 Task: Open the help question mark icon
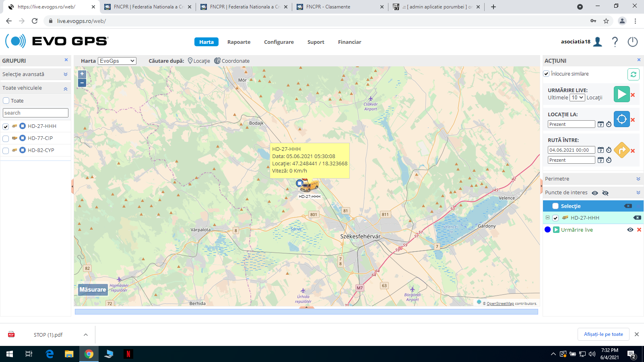click(615, 42)
